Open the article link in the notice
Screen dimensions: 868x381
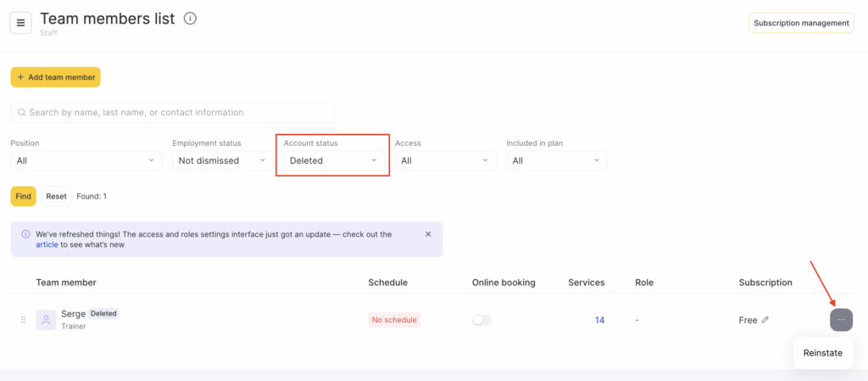(x=47, y=244)
